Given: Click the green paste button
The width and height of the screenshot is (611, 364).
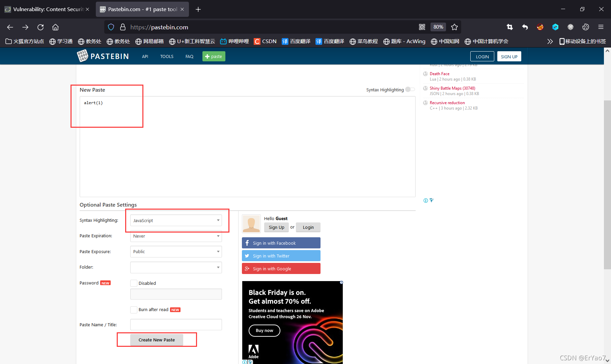Looking at the screenshot, I should coord(214,56).
